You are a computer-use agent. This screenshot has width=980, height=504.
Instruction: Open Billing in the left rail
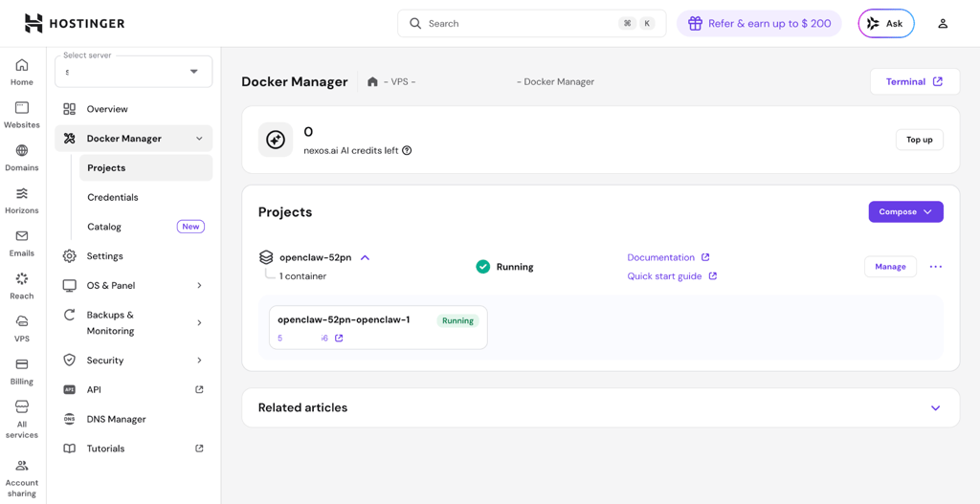click(22, 372)
